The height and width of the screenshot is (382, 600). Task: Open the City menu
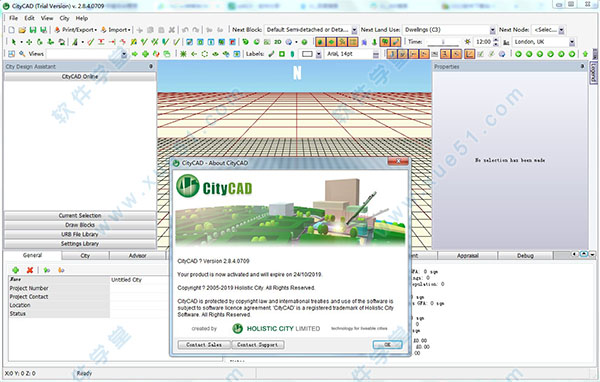pyautogui.click(x=64, y=18)
